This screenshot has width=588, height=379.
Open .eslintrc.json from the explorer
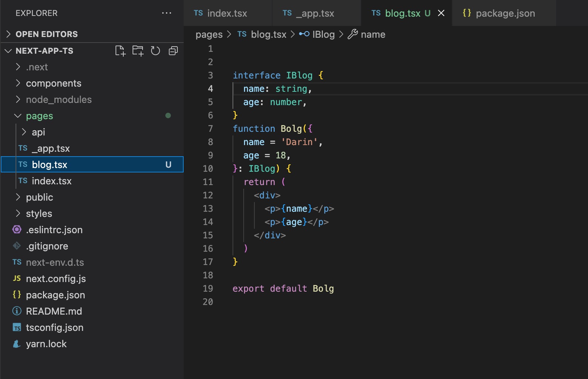click(92, 230)
